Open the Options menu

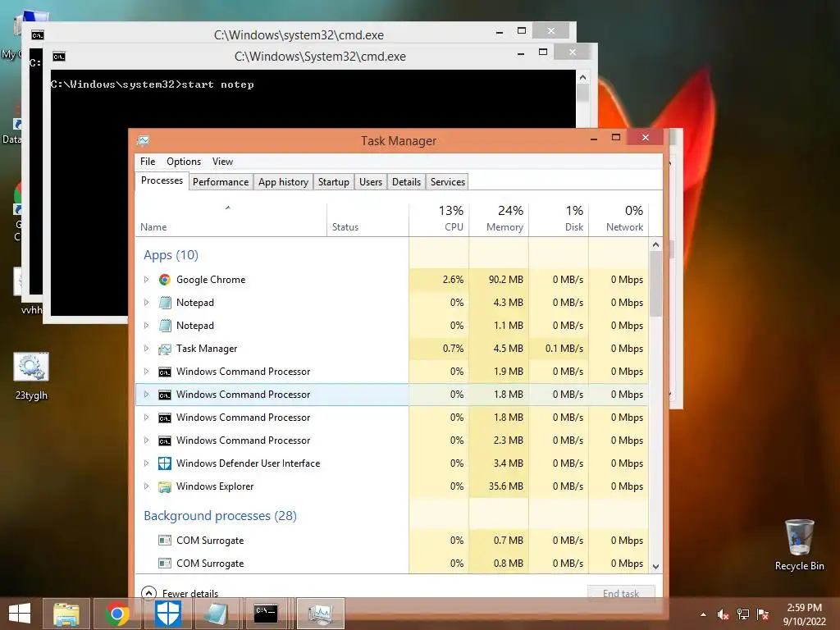184,162
